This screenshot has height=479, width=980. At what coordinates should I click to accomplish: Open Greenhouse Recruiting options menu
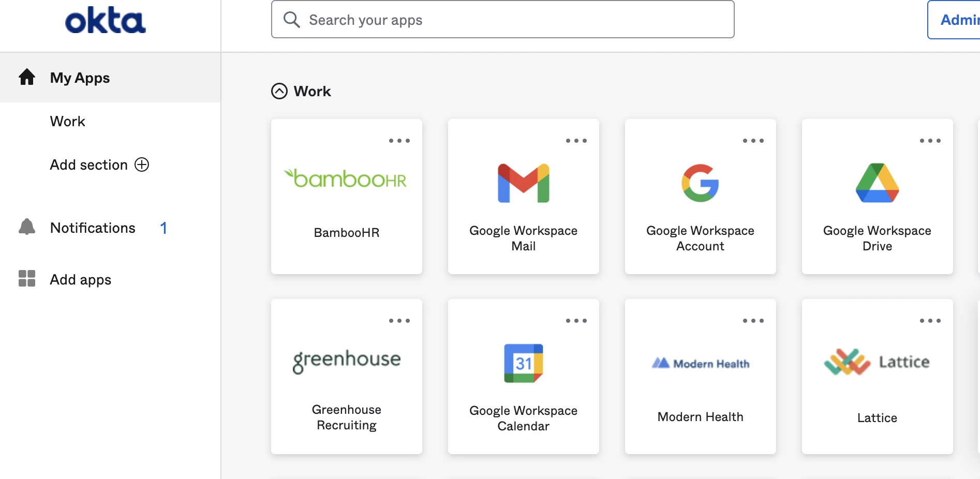(399, 321)
